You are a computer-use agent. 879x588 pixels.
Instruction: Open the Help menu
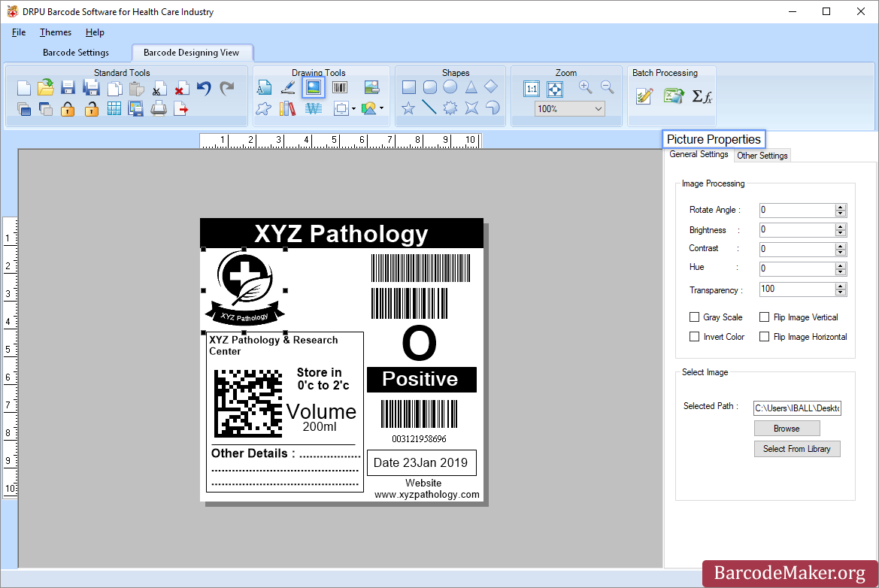[x=95, y=32]
